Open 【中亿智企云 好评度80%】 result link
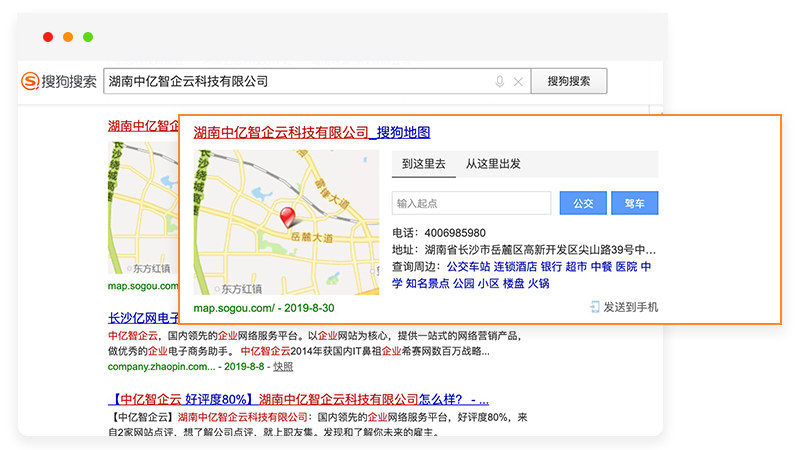This screenshot has height=450, width=800. (298, 399)
